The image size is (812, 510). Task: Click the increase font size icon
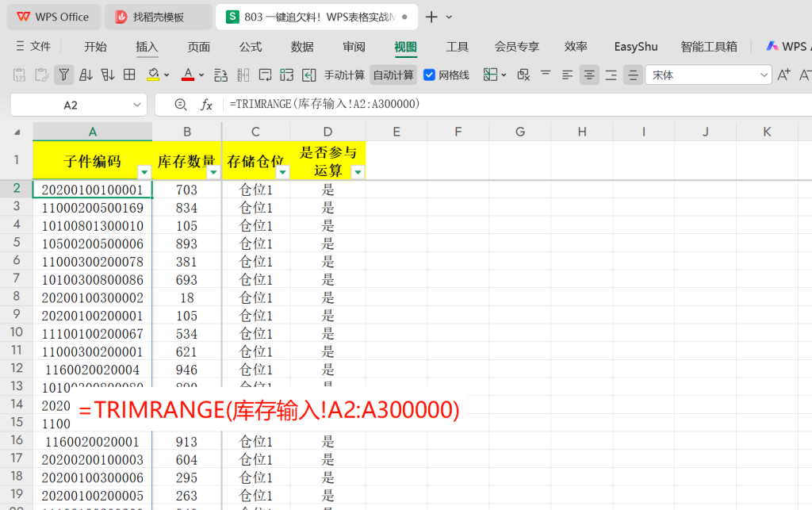(783, 75)
